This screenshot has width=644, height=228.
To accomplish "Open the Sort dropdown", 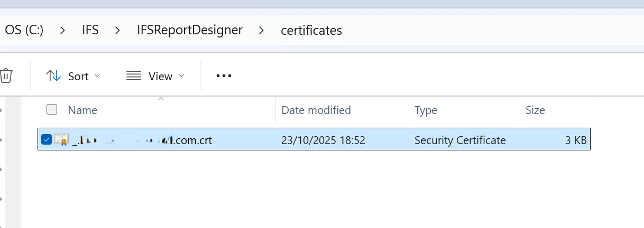I will tap(73, 76).
